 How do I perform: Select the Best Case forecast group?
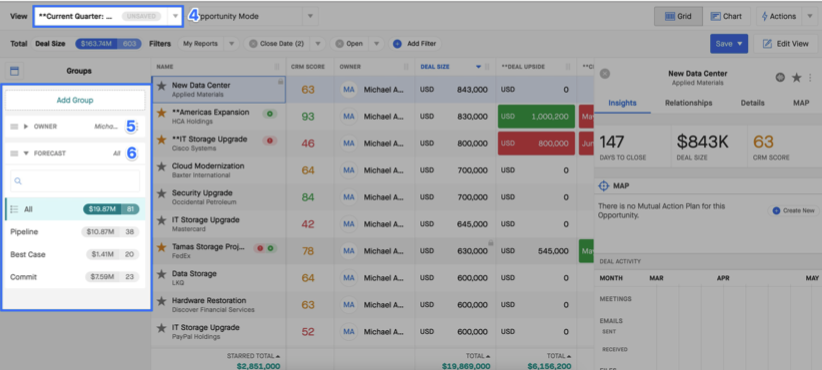(x=75, y=254)
